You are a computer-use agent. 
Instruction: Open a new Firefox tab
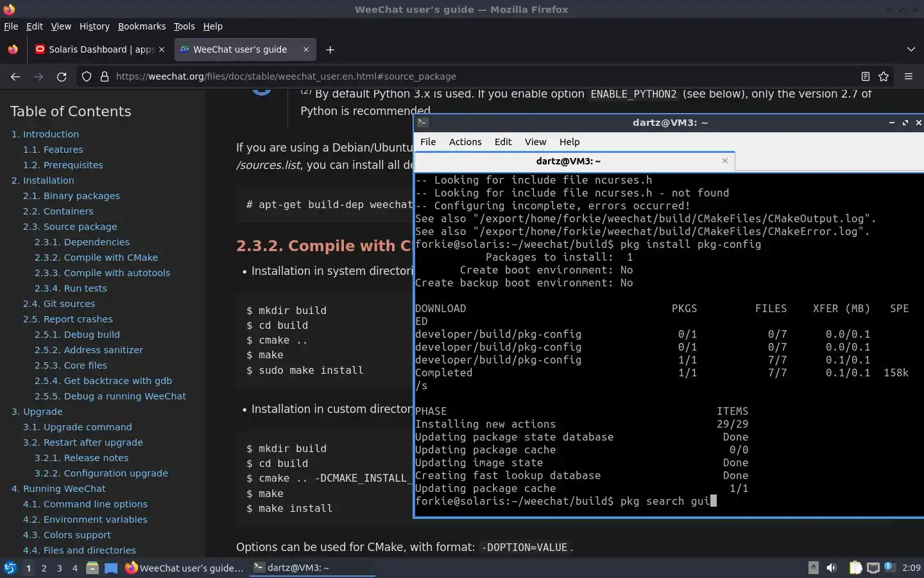click(x=330, y=49)
